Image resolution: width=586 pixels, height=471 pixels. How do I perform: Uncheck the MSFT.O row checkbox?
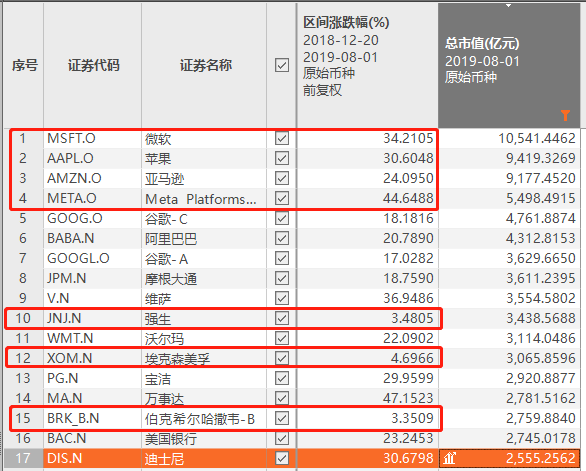pyautogui.click(x=282, y=138)
